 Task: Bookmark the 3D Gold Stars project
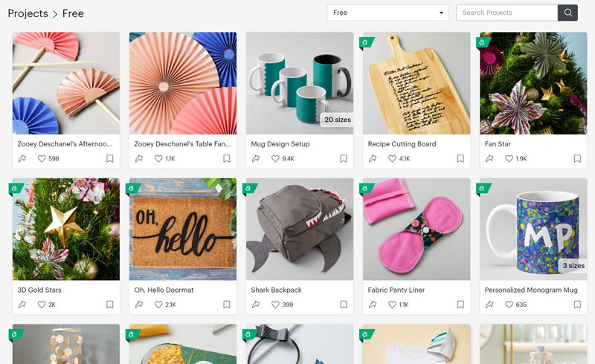(109, 305)
